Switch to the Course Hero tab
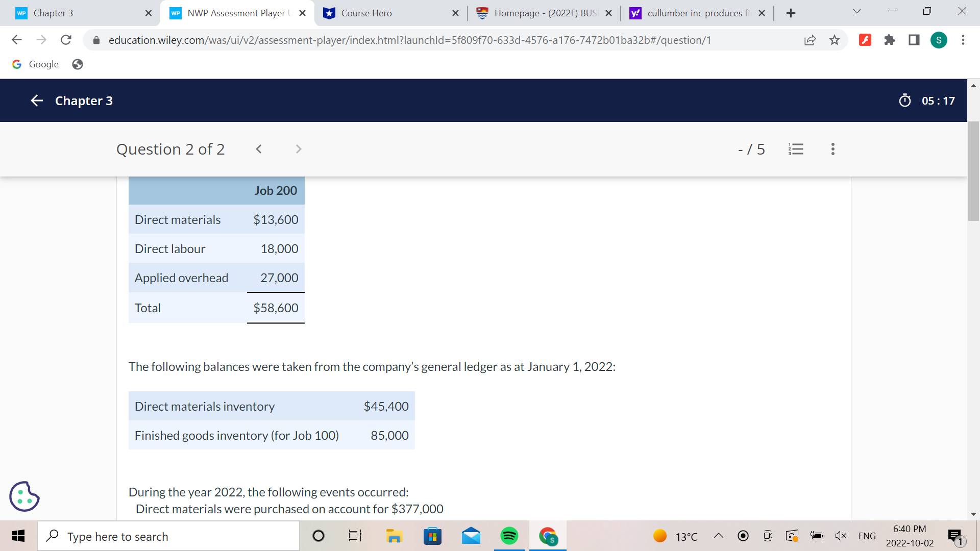980x551 pixels. pyautogui.click(x=388, y=13)
